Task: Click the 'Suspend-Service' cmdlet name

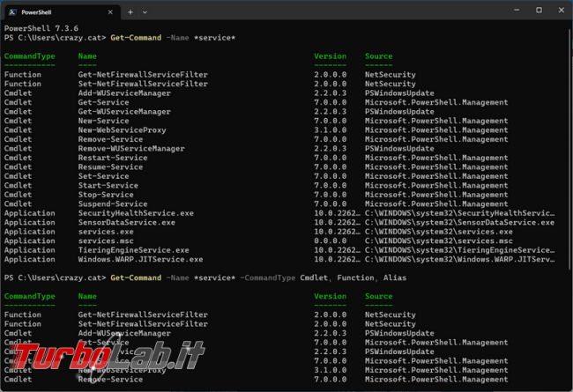Action: click(113, 203)
